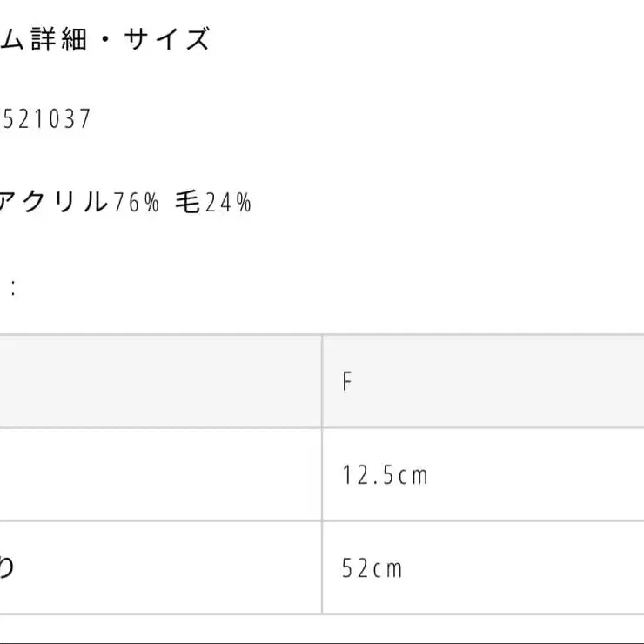Image resolution: width=644 pixels, height=644 pixels.
Task: Select the item number 521037
Action: (x=47, y=119)
